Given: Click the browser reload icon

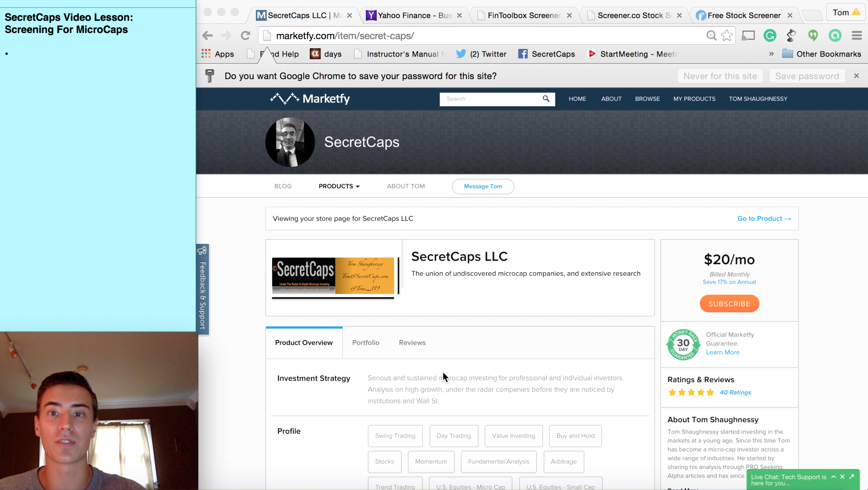Looking at the screenshot, I should (x=245, y=36).
